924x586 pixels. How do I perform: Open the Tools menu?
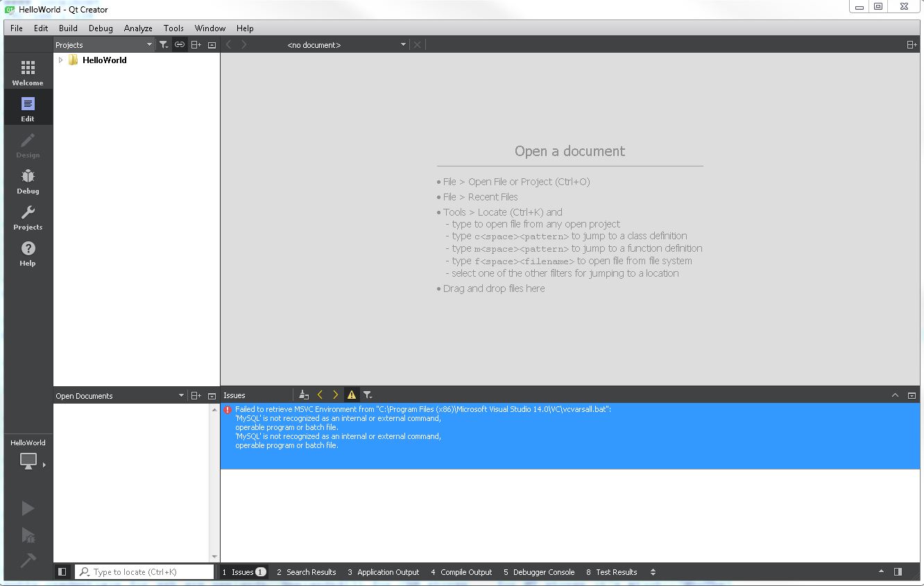tap(173, 28)
